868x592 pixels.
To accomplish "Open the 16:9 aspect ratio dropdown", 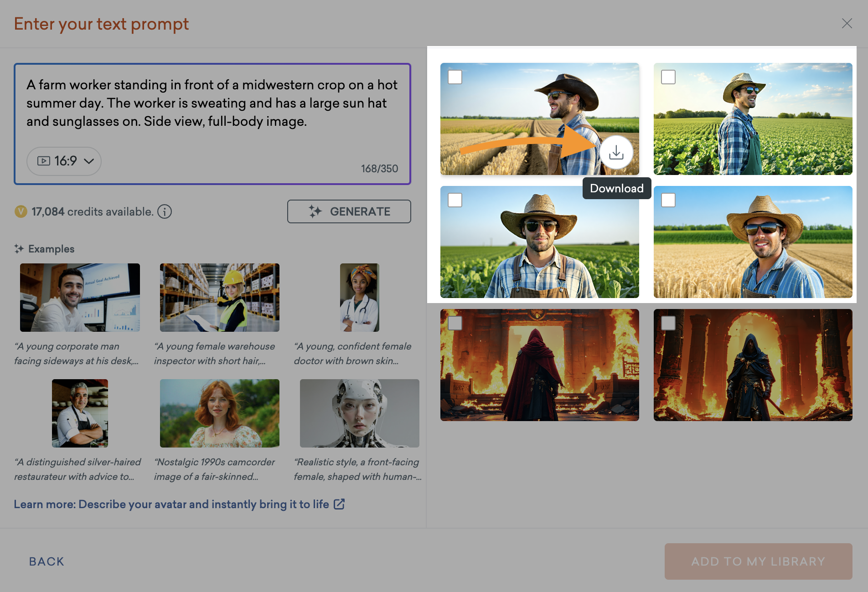I will (64, 161).
